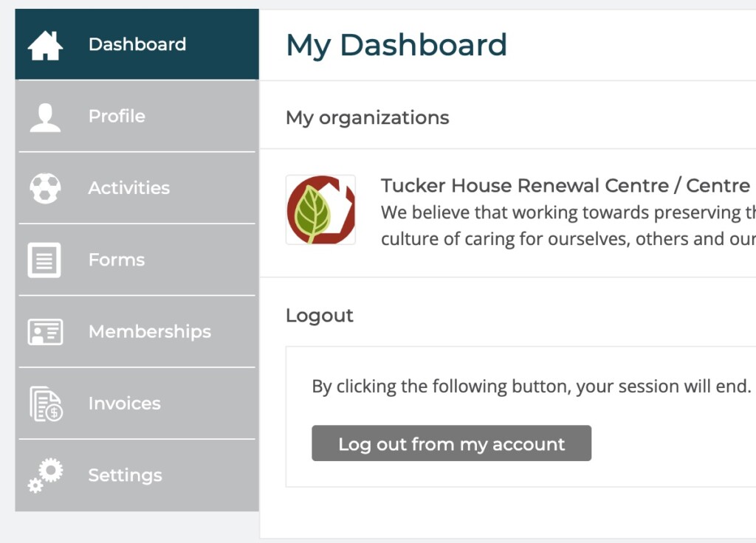This screenshot has height=543, width=756.
Task: Select Forms from the sidebar
Action: (x=137, y=260)
